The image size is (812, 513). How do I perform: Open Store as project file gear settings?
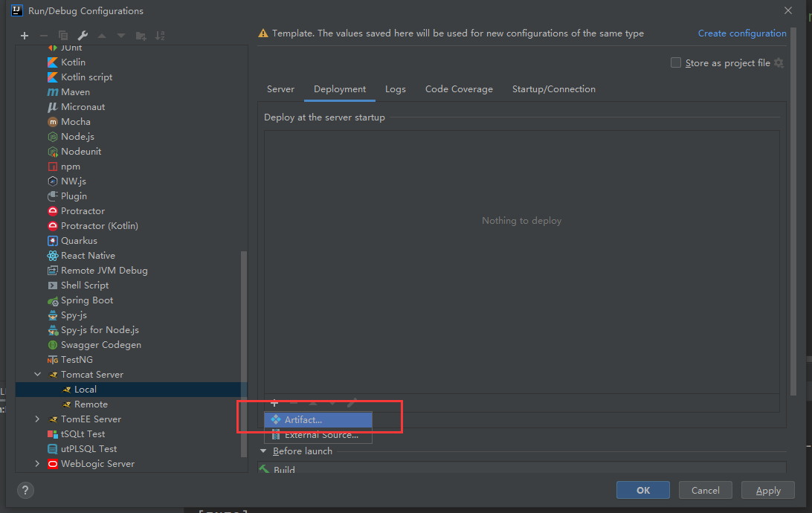click(779, 62)
